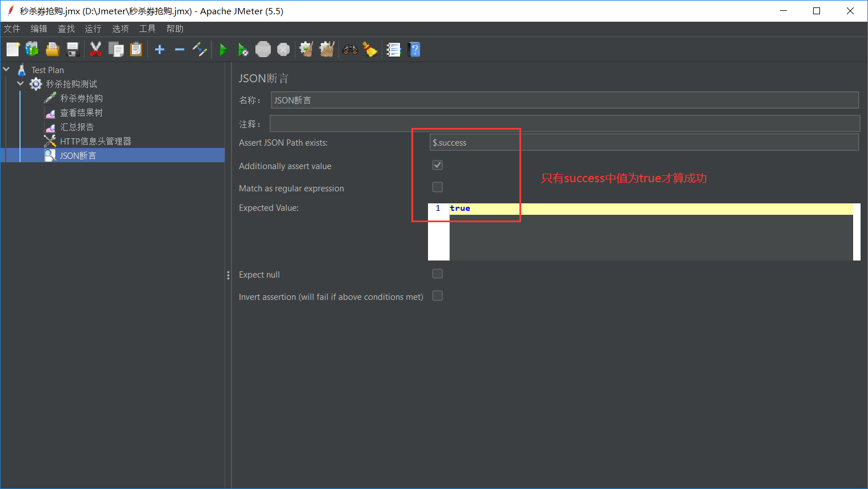Click the Save test plan icon
868x489 pixels.
(73, 50)
